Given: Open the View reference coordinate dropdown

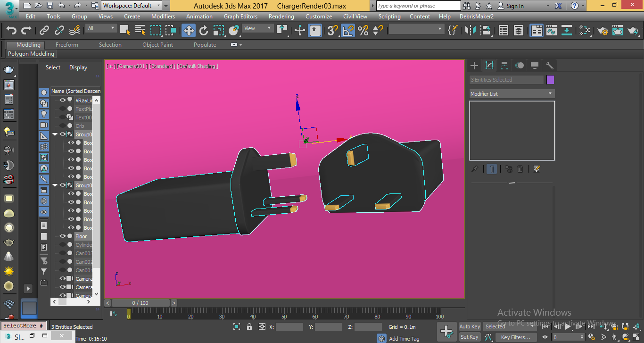Looking at the screenshot, I should [258, 28].
